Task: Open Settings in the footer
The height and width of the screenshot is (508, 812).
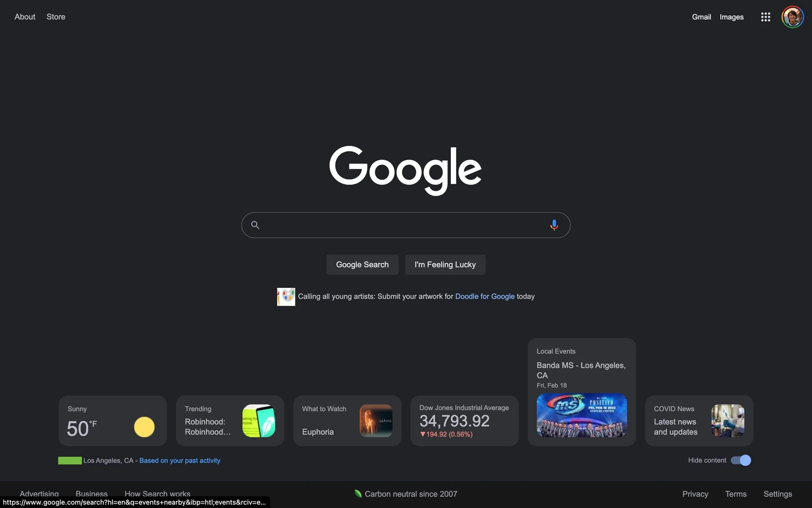Action: pos(778,494)
